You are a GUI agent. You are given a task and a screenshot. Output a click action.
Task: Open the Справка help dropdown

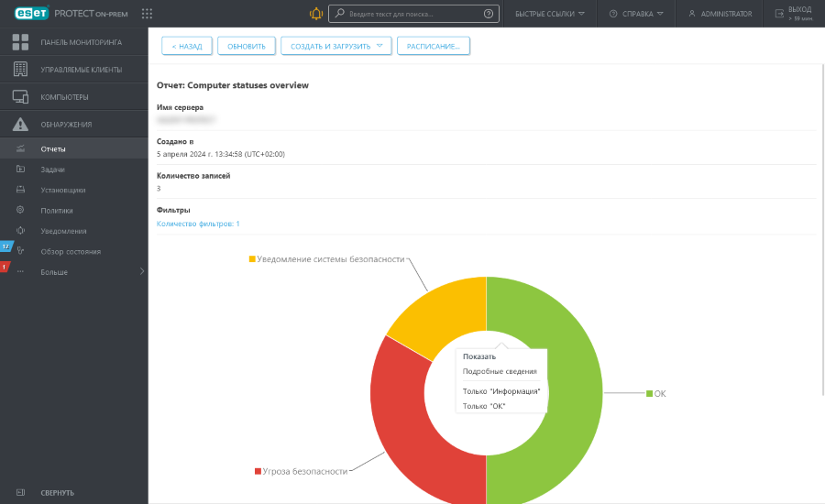[636, 14]
